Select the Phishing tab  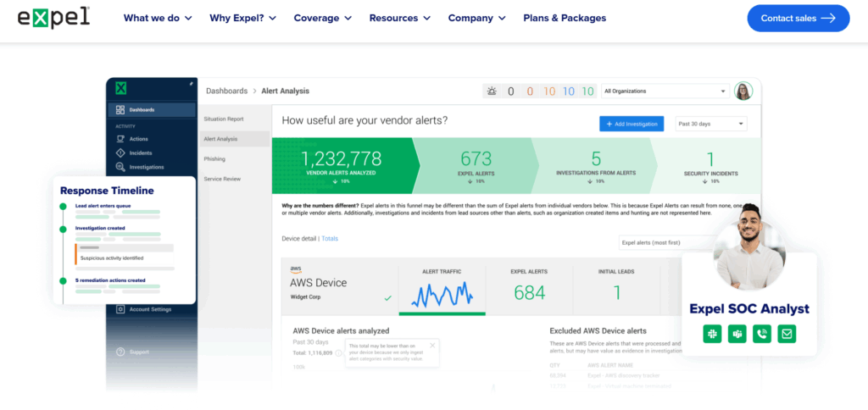point(214,158)
